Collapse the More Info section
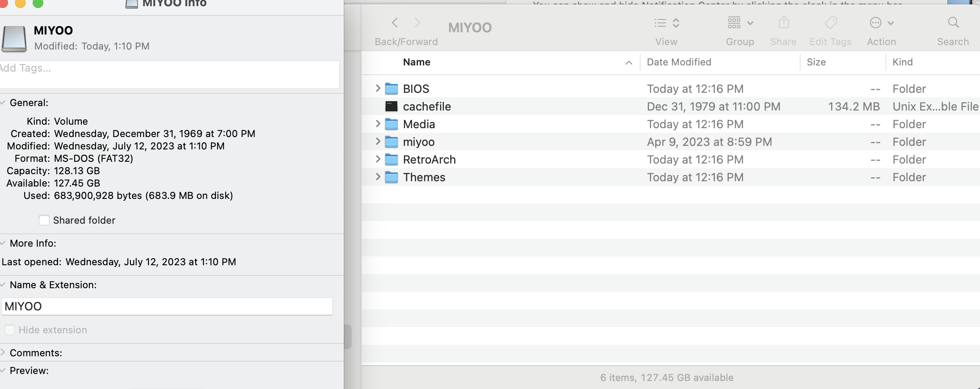Viewport: 980px width, 389px height. coord(3,243)
